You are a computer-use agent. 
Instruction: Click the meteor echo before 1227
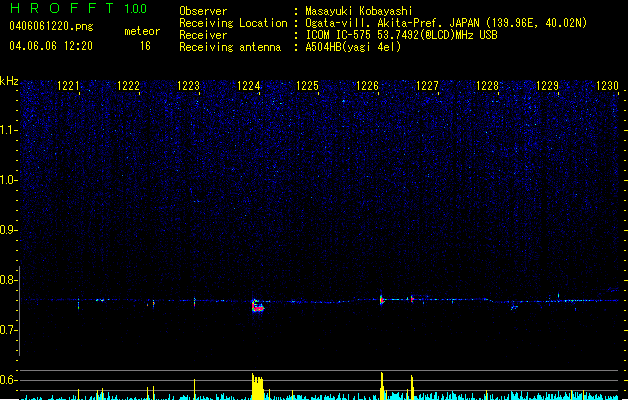click(412, 299)
